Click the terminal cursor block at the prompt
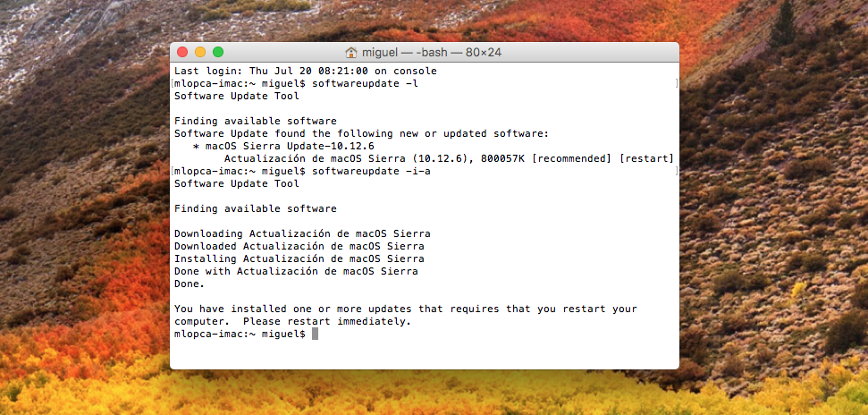 pyautogui.click(x=315, y=335)
